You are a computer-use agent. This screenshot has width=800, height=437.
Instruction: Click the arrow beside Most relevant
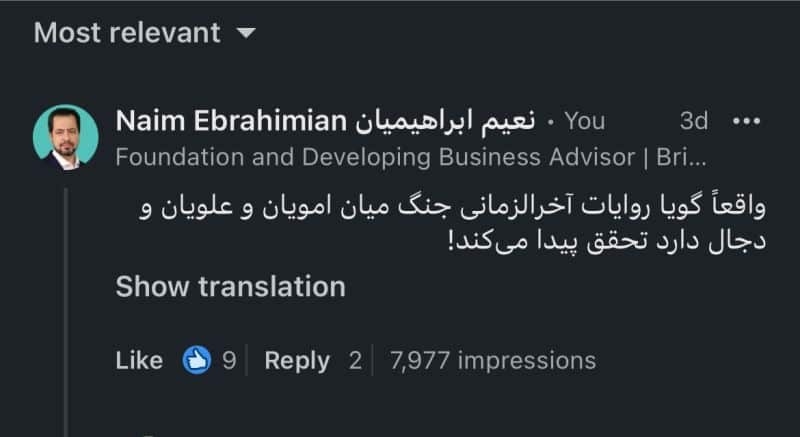pyautogui.click(x=246, y=34)
